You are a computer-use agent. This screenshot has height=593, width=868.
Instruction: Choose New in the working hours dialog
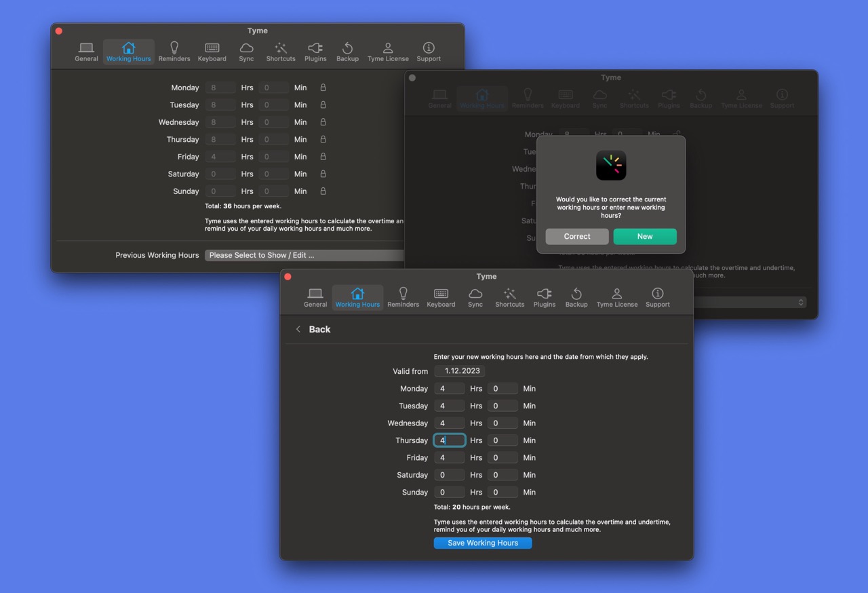645,236
